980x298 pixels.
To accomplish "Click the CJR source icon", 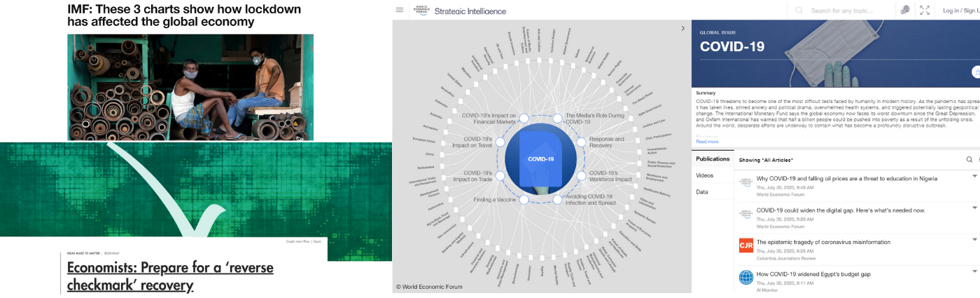I will click(746, 245).
